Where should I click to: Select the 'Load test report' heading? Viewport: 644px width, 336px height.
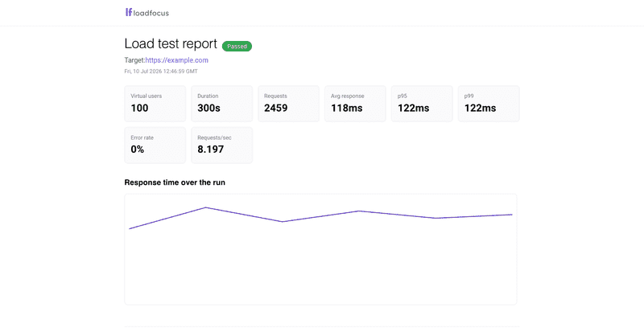click(171, 43)
